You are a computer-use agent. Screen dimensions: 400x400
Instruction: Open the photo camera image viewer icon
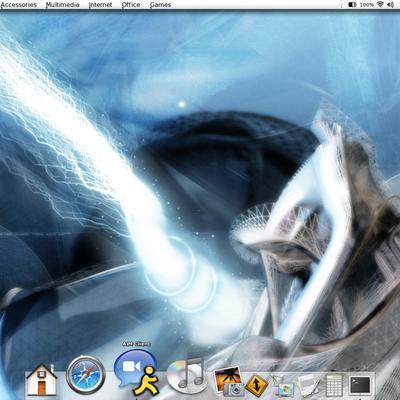click(228, 381)
